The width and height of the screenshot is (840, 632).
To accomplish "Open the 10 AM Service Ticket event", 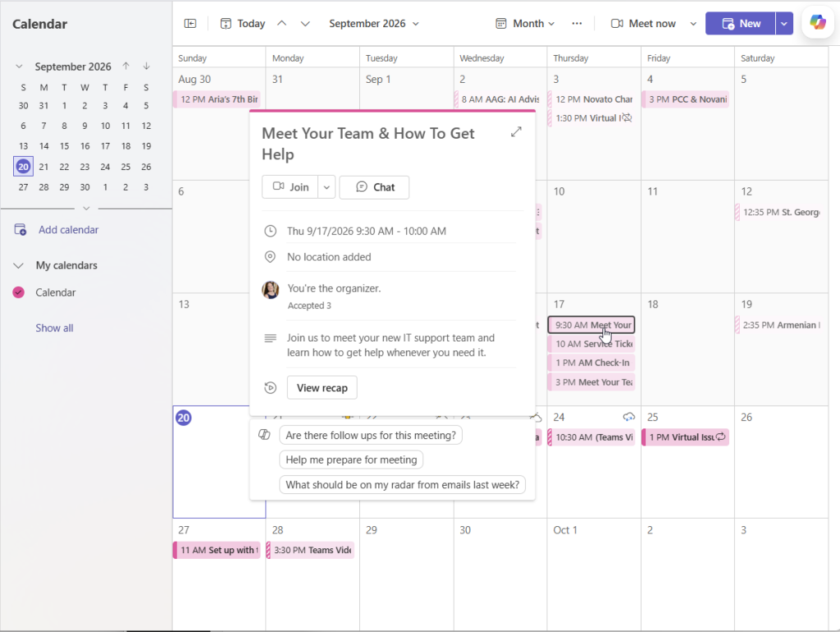I will point(591,344).
